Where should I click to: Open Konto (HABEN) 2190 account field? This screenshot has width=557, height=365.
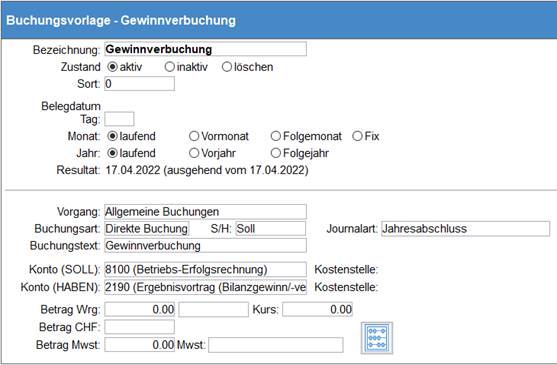tap(205, 287)
